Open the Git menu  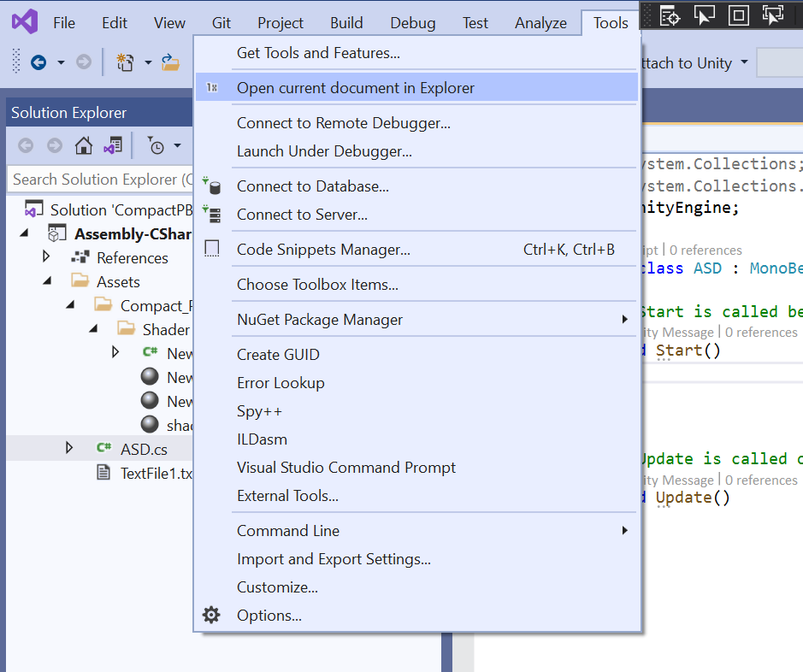coord(221,23)
